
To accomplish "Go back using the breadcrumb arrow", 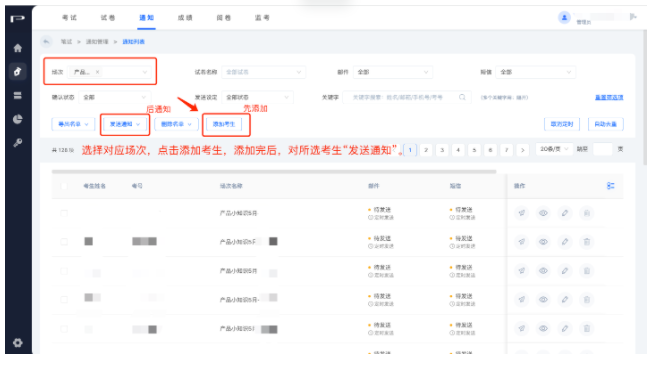I will [x=46, y=41].
